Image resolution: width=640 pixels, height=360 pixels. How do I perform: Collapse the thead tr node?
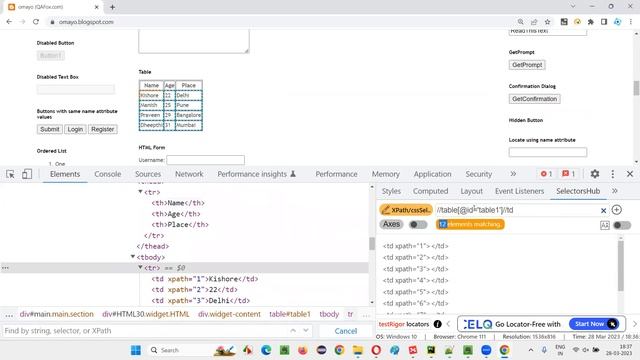140,191
